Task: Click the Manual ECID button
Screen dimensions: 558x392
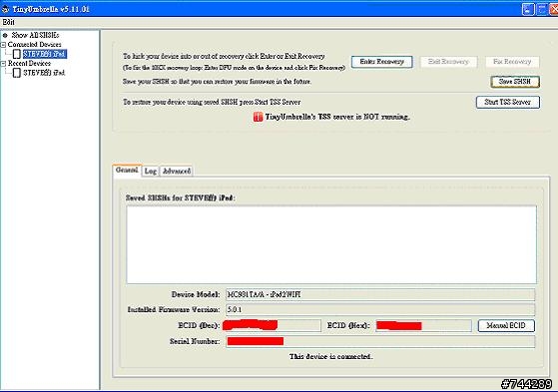Action: coord(506,325)
